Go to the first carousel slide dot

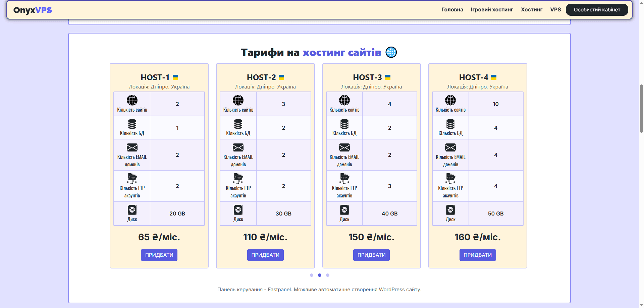tap(312, 275)
